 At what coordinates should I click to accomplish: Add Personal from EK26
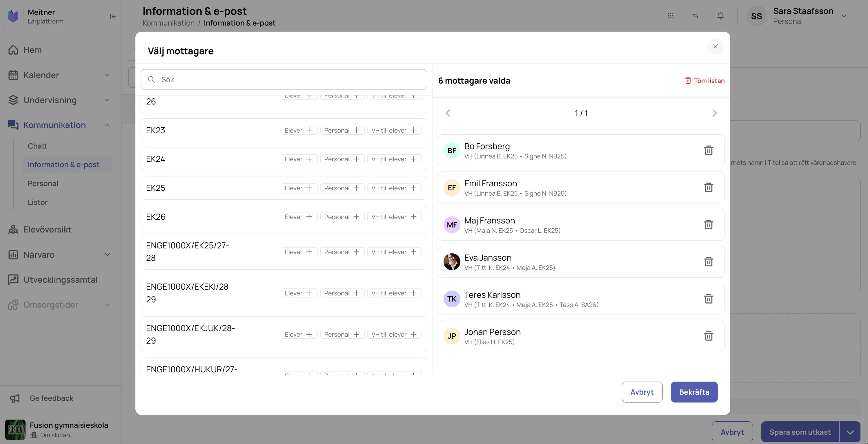click(x=342, y=216)
